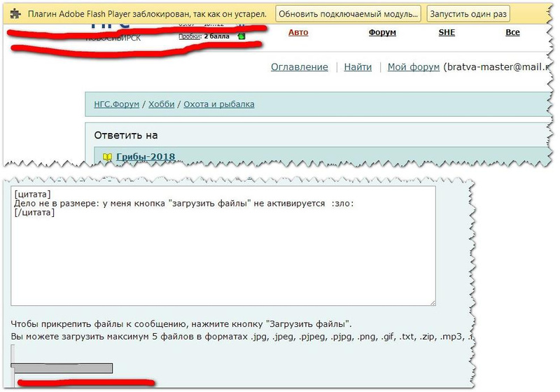Screen dimensions: 560x392
Task: Click the yellow folder icon beside Грибы-2018
Action: (108, 157)
